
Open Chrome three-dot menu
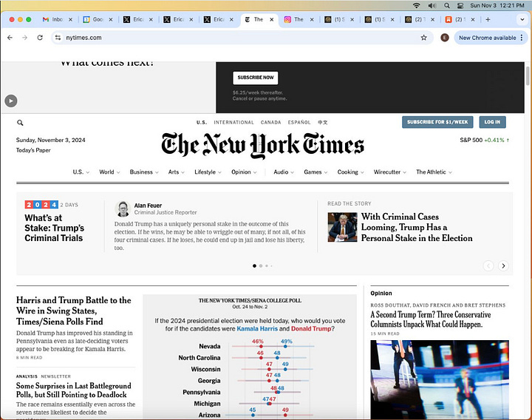tap(522, 38)
